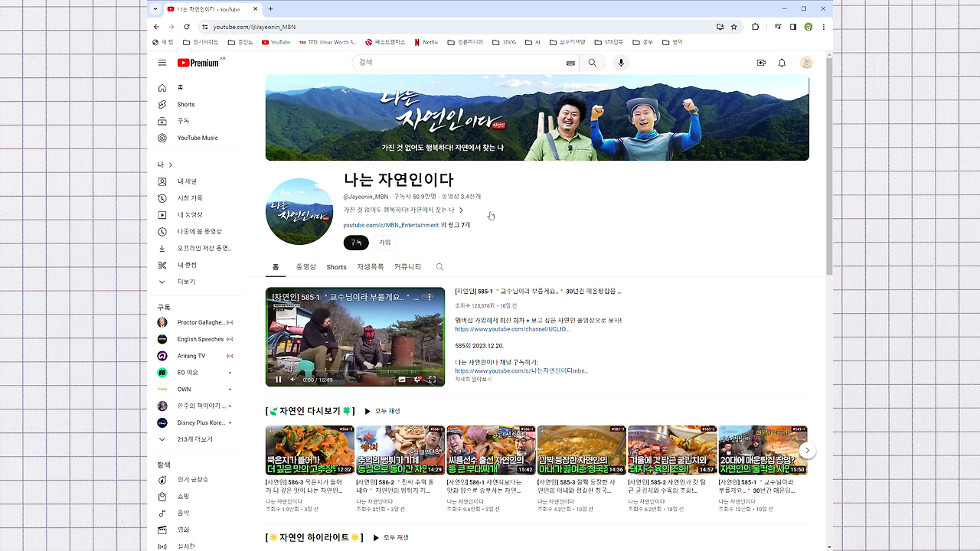Enter fullscreen in the video player
Image resolution: width=980 pixels, height=551 pixels.
[432, 379]
